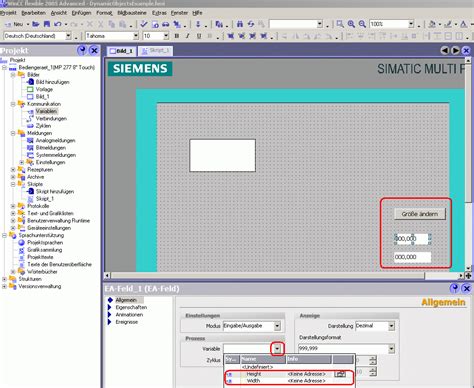
Task: Click the fill color bucket icon
Action: tap(432, 24)
